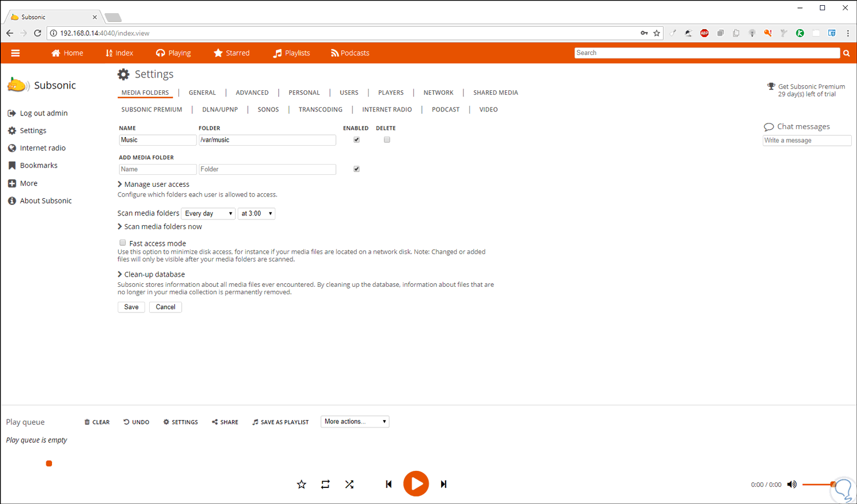Edit the /var/music folder path field
The height and width of the screenshot is (504, 857).
point(267,140)
